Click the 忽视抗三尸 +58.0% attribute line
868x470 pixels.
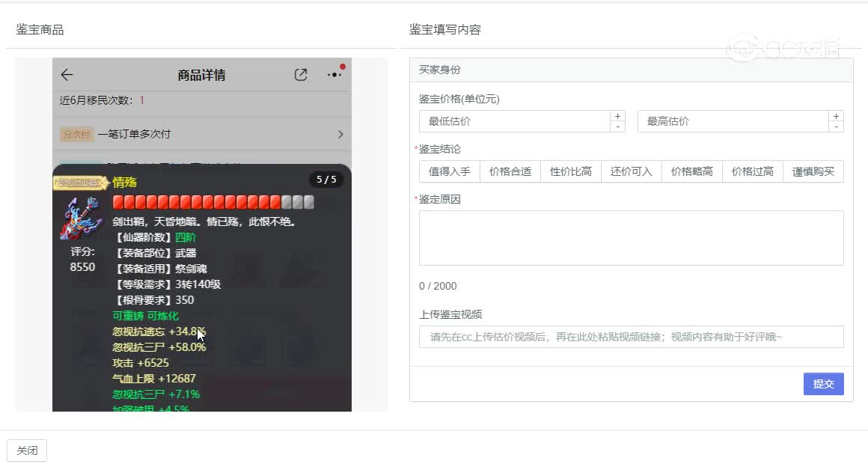click(x=159, y=347)
